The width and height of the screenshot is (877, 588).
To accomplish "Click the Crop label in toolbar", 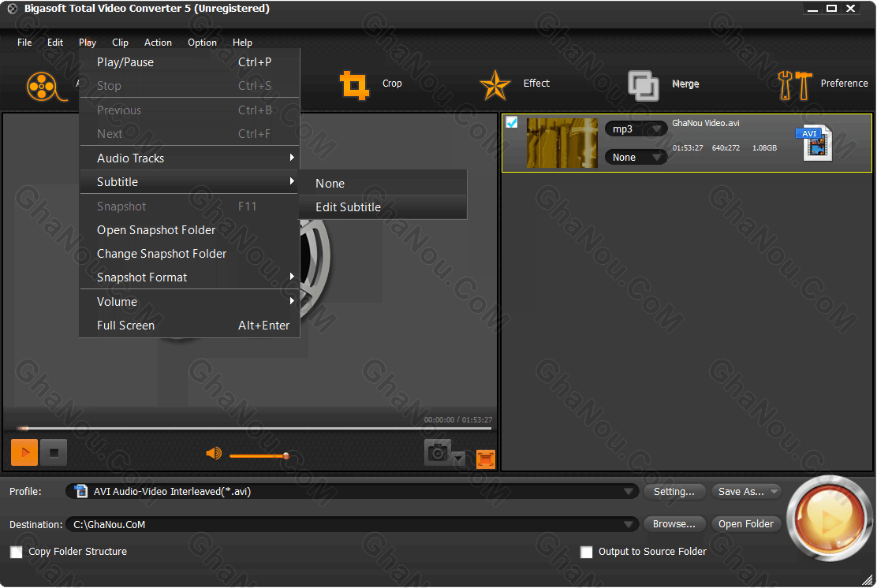I will [392, 84].
